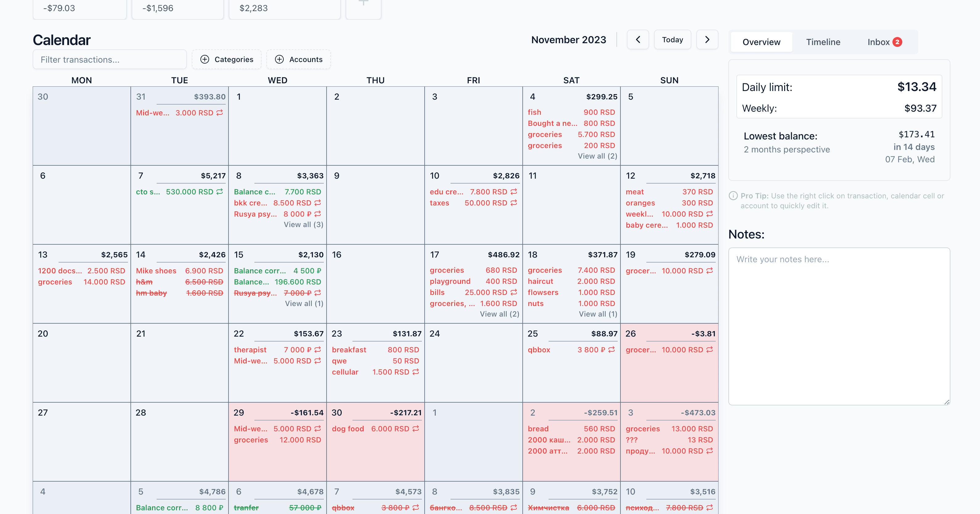Open the Overview tab
The width and height of the screenshot is (980, 514).
(761, 42)
